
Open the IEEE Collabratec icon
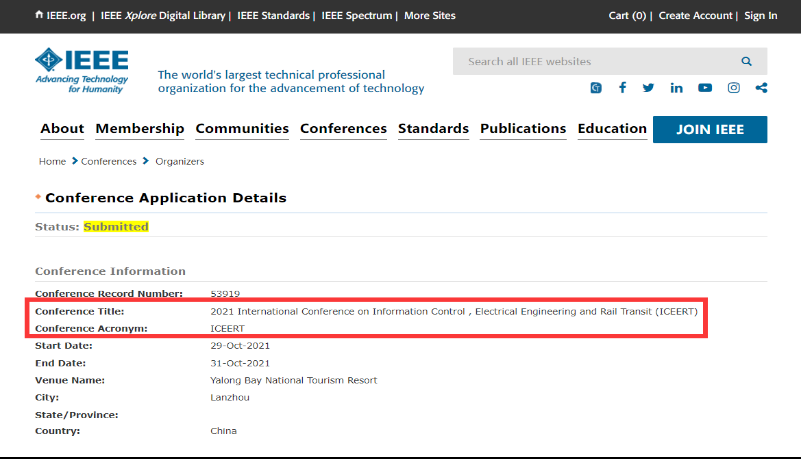[x=596, y=88]
